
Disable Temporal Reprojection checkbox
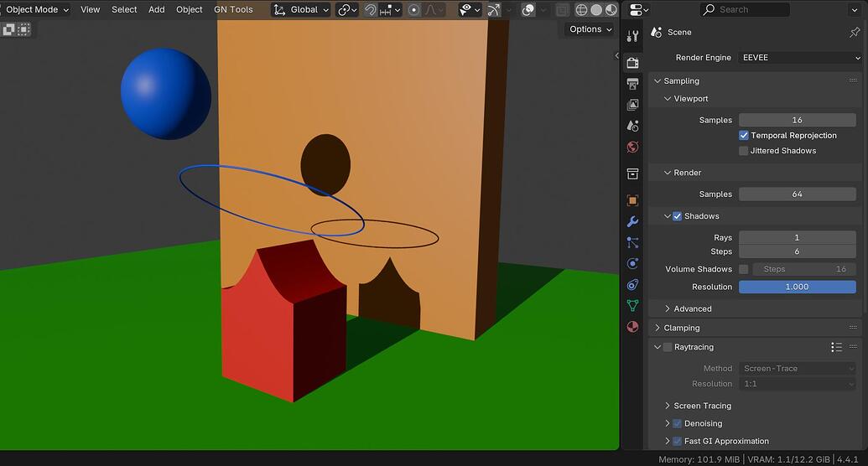pyautogui.click(x=743, y=135)
